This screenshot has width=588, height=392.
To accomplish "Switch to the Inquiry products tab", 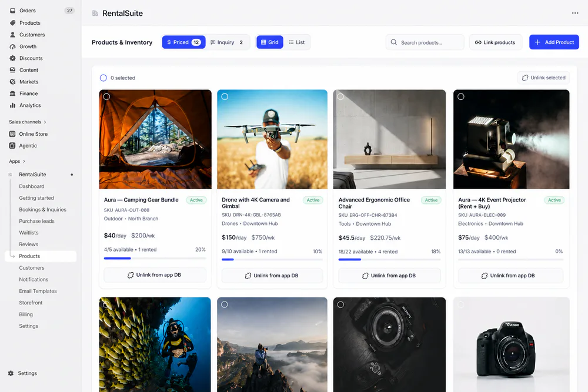I will (x=227, y=42).
